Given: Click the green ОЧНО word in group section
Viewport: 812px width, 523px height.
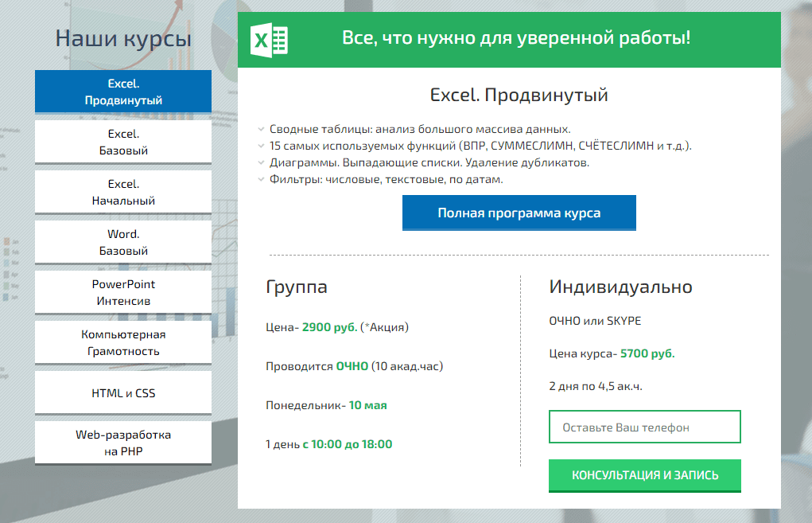Looking at the screenshot, I should (352, 366).
